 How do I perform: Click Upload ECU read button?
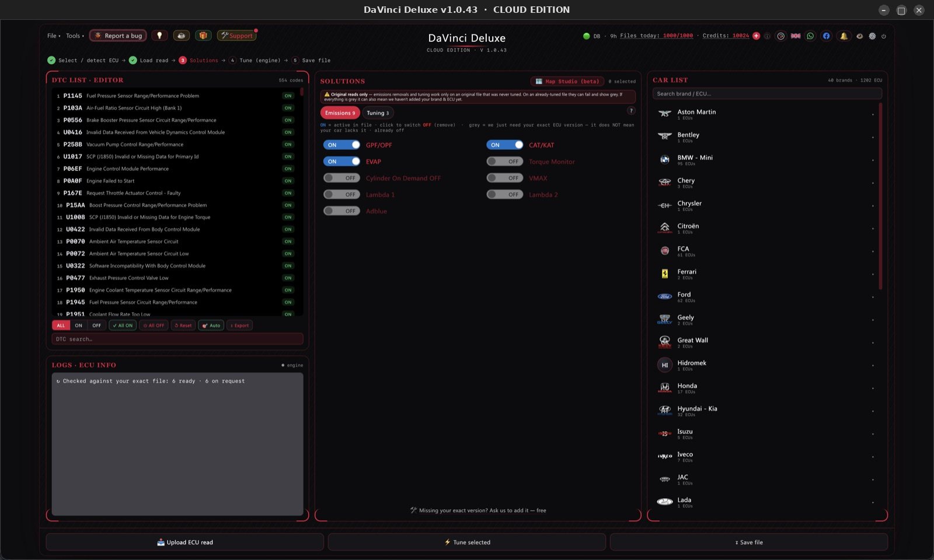(185, 542)
